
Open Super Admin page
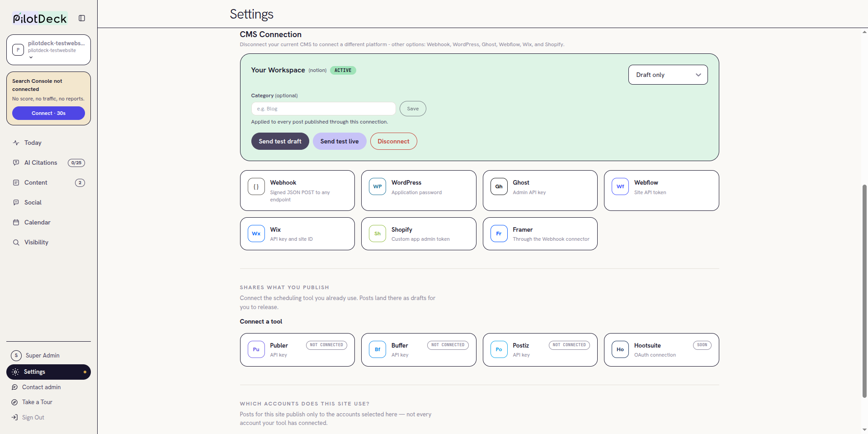[48, 355]
